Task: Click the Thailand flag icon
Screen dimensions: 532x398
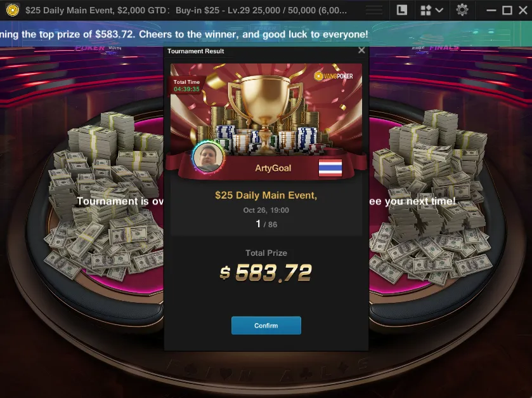Action: tap(330, 168)
